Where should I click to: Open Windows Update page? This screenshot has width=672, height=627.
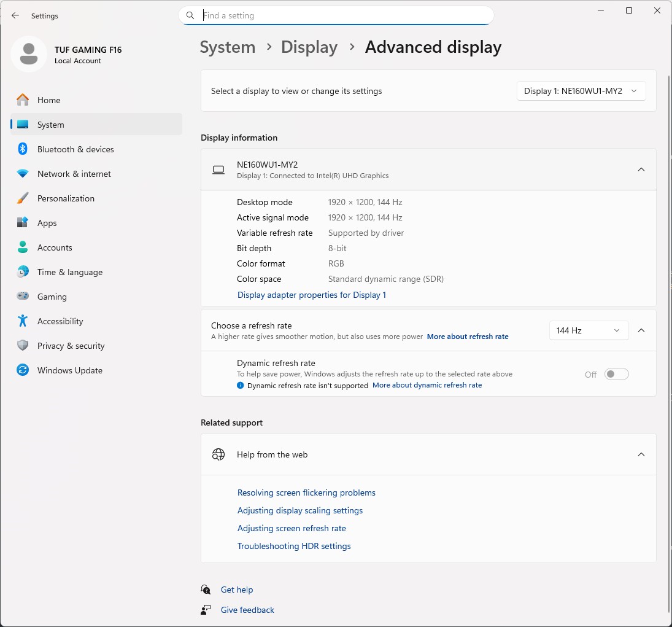[x=96, y=370]
